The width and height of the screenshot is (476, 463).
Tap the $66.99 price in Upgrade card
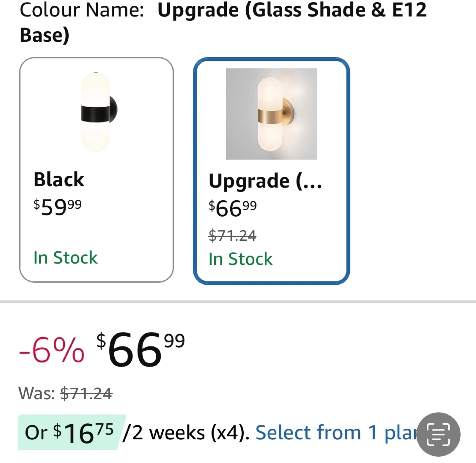coord(232,208)
